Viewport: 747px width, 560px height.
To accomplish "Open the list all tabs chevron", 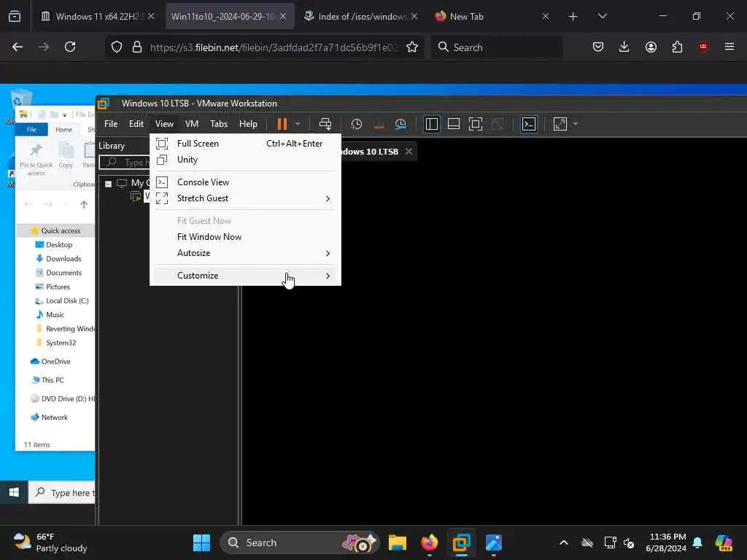I will tap(603, 17).
